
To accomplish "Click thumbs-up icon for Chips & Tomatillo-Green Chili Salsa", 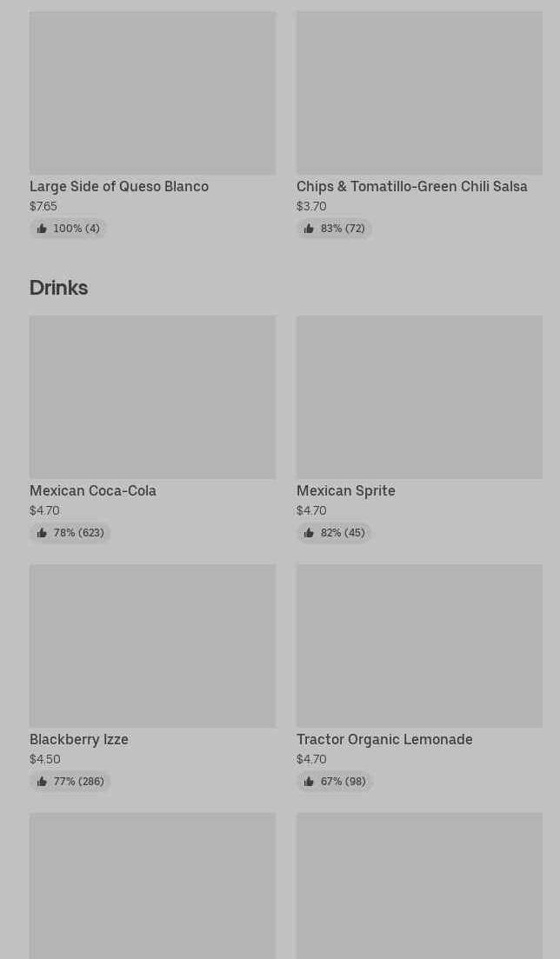I will click(x=309, y=229).
